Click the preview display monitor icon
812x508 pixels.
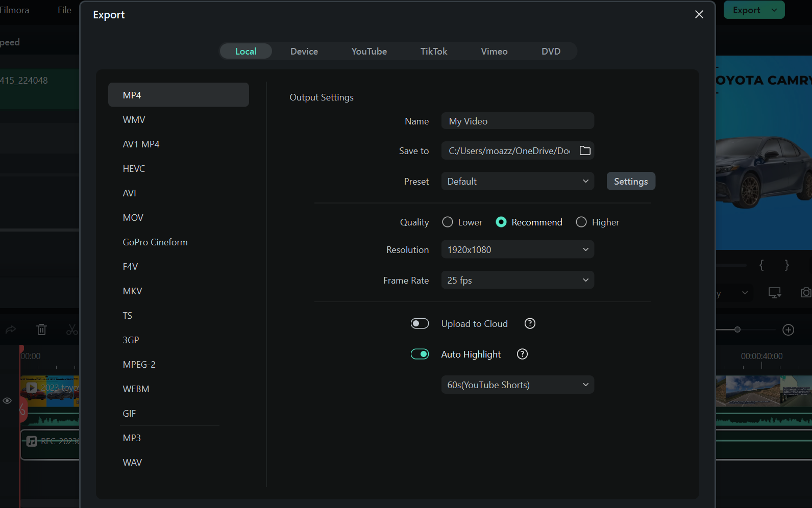[x=774, y=293]
